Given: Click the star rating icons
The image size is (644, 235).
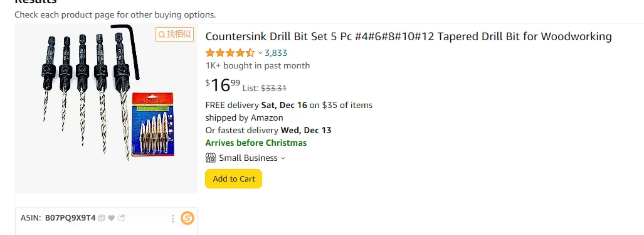Looking at the screenshot, I should [x=230, y=53].
